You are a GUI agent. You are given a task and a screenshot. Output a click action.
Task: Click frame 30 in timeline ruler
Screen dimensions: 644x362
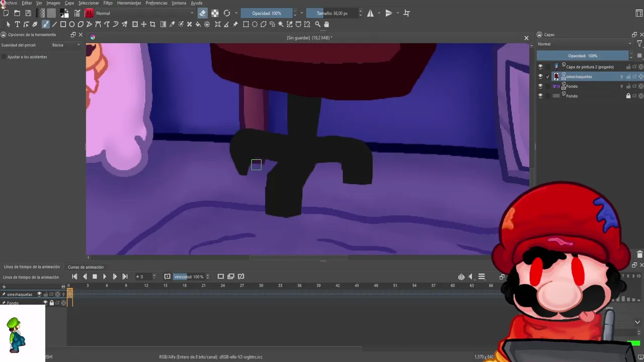[x=261, y=286]
